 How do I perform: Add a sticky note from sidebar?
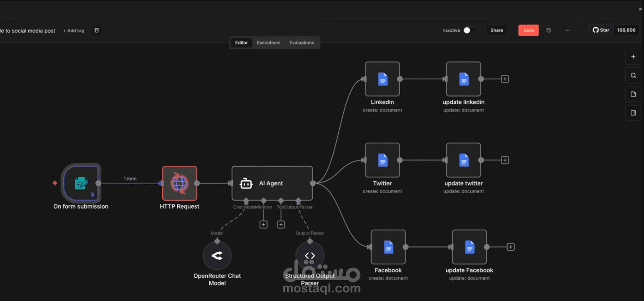[633, 94]
